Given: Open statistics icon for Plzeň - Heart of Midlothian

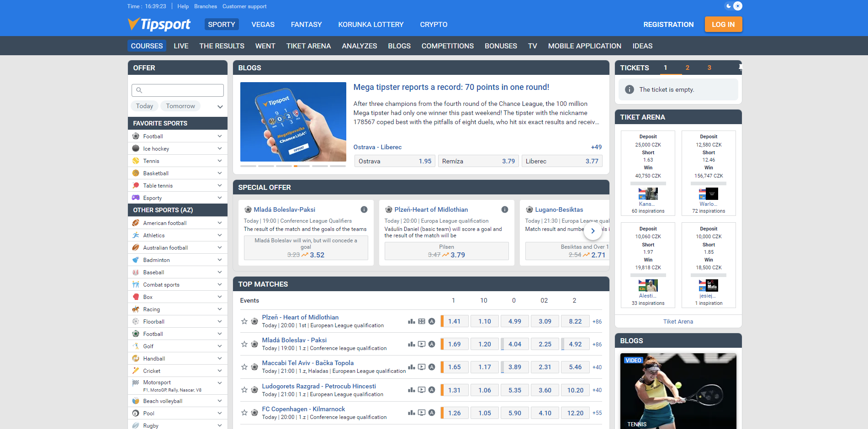Looking at the screenshot, I should (412, 321).
